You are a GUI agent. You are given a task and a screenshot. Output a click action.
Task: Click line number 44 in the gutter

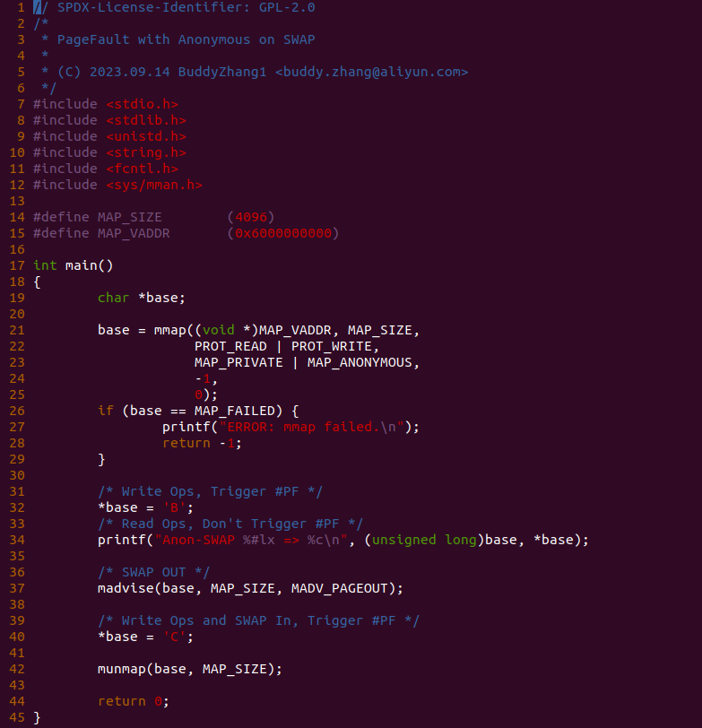[17, 701]
